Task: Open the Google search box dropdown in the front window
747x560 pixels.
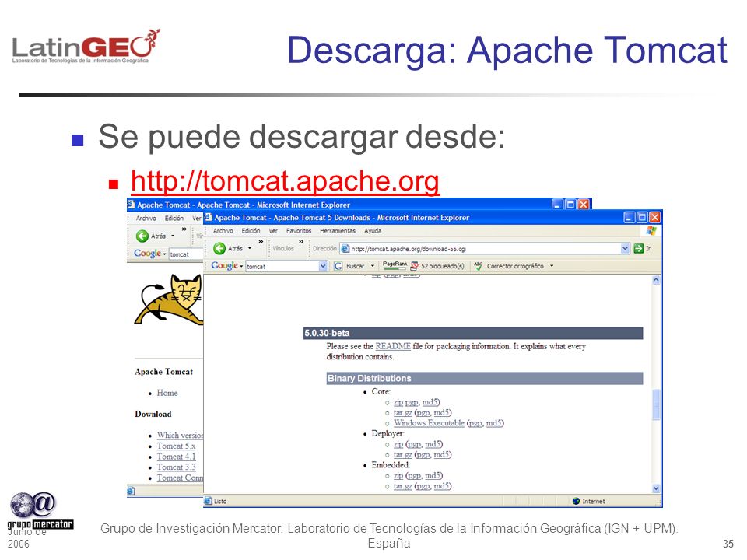Action: coord(323,266)
